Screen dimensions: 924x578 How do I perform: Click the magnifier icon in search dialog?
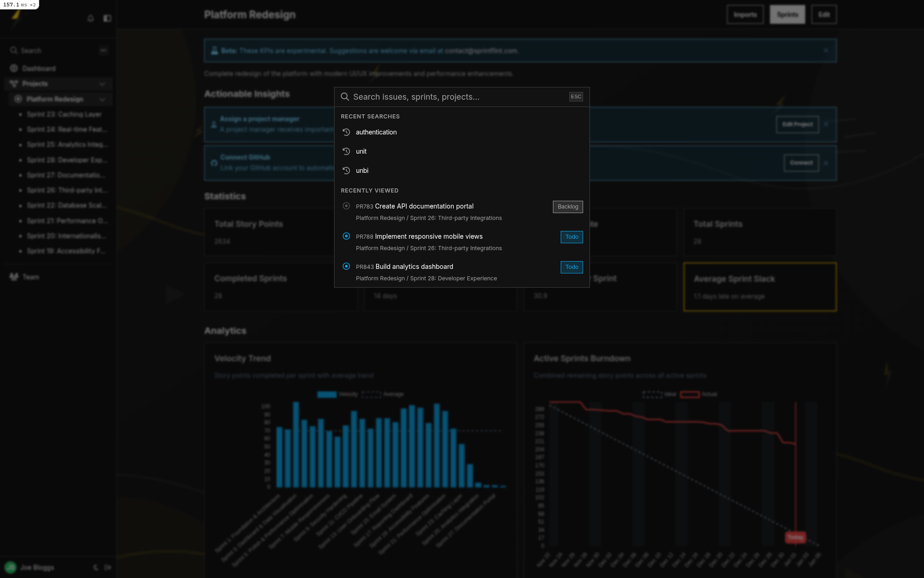pyautogui.click(x=345, y=96)
